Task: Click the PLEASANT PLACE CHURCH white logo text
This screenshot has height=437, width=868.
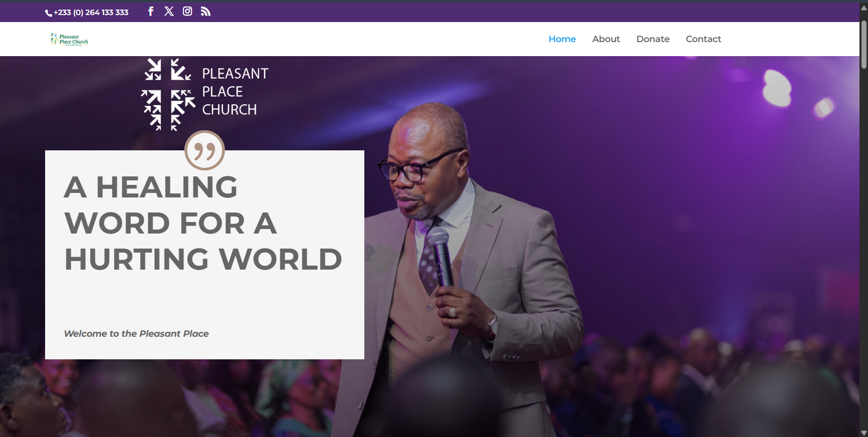Action: pyautogui.click(x=235, y=92)
